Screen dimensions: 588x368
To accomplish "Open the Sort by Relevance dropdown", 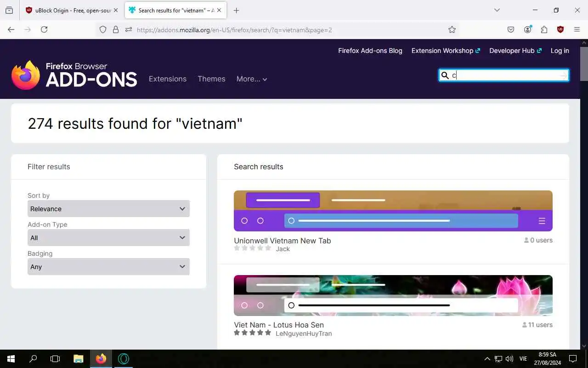I will [108, 209].
